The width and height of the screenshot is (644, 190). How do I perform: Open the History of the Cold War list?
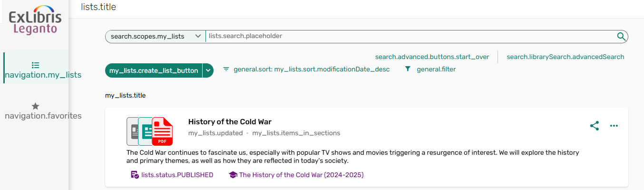click(x=230, y=122)
